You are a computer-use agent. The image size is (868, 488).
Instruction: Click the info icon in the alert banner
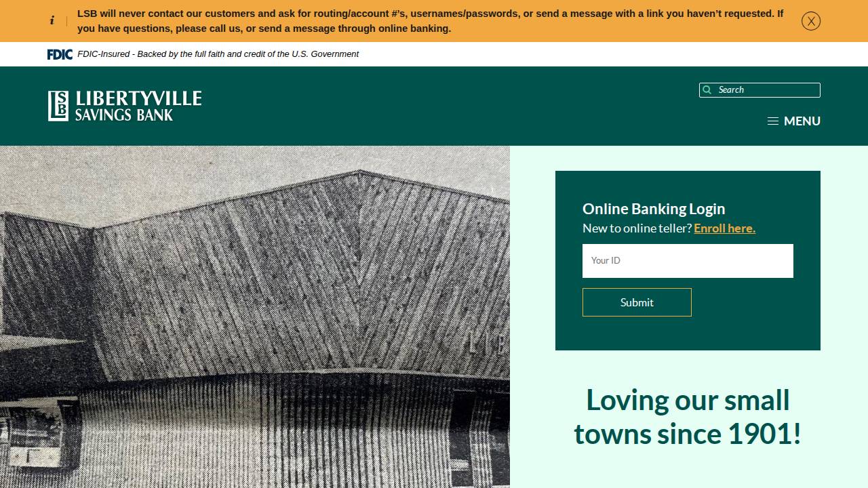click(x=52, y=20)
